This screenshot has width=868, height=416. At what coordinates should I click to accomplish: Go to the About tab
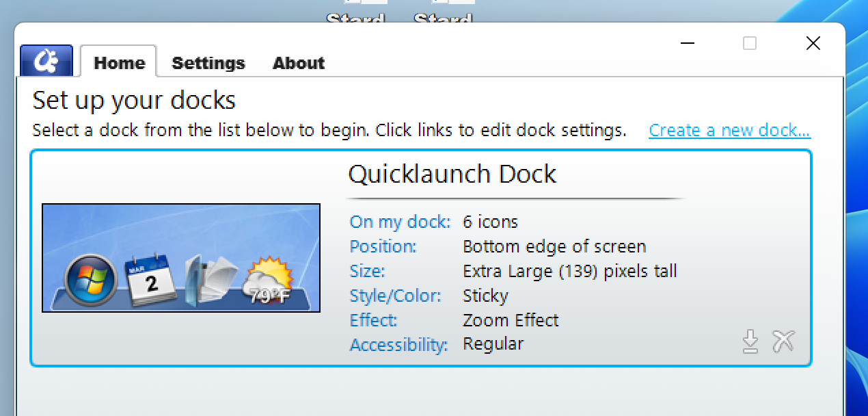(299, 63)
